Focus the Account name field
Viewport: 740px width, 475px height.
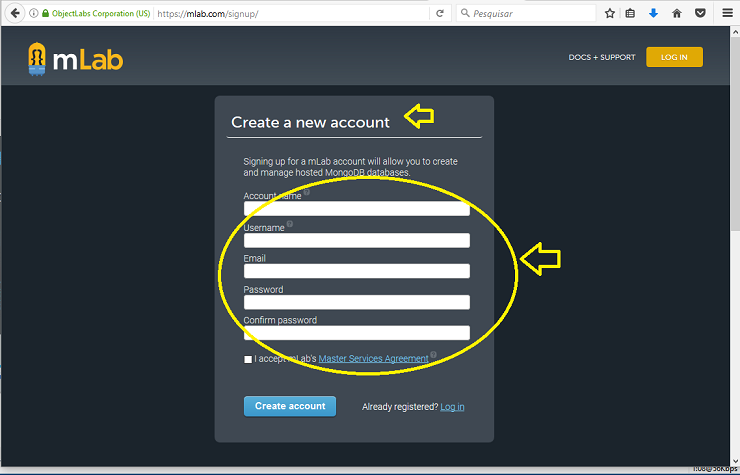point(357,209)
